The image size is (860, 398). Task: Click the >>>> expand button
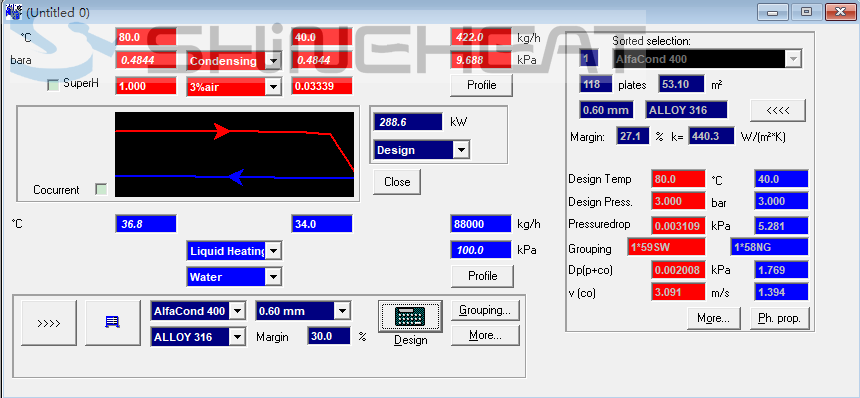[x=49, y=322]
